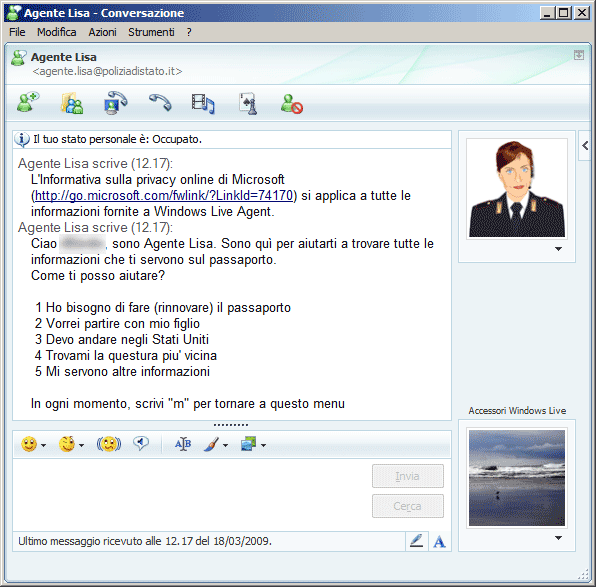This screenshot has height=587, width=596.
Task: Open the share files folder icon
Action: (72, 103)
